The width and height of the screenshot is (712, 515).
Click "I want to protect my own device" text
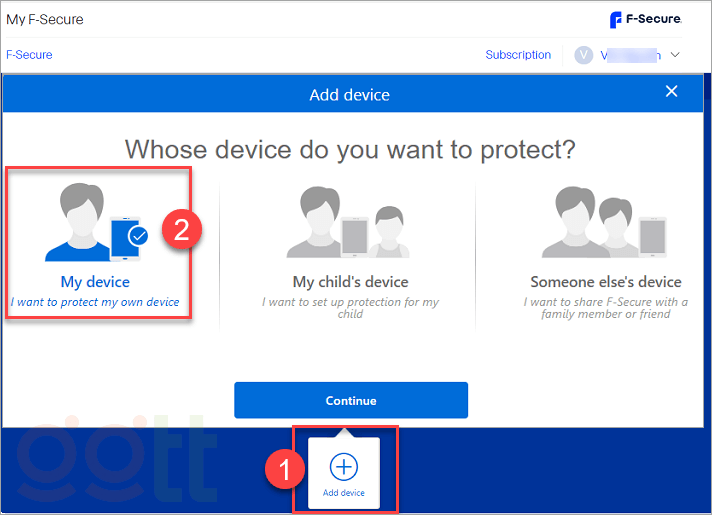point(95,302)
